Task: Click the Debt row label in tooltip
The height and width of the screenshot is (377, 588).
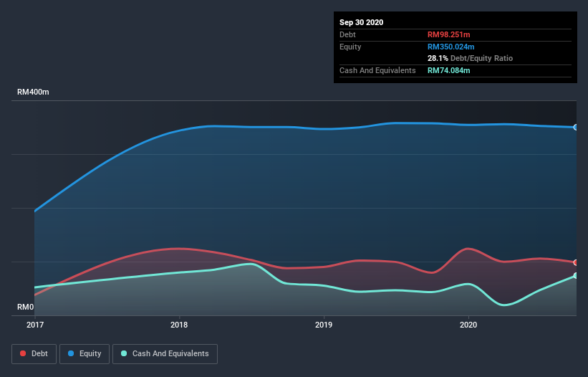Action: 347,34
